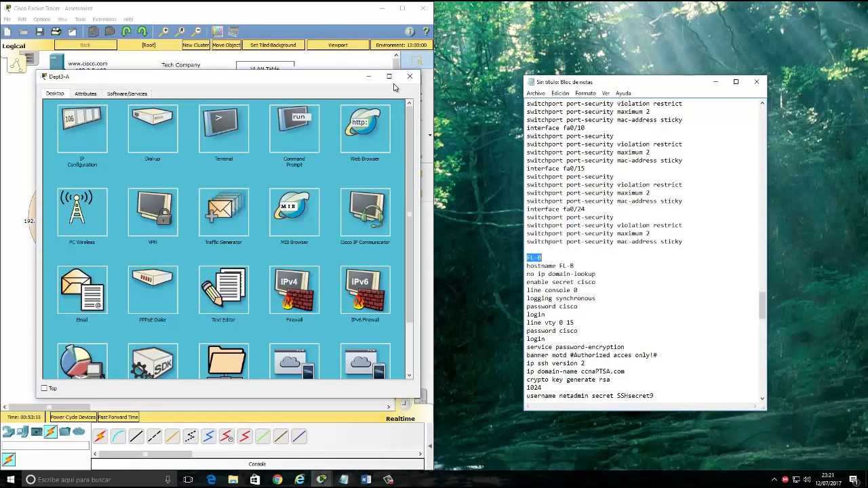Show hidden system tray icons
The width and height of the screenshot is (868, 488).
774,479
